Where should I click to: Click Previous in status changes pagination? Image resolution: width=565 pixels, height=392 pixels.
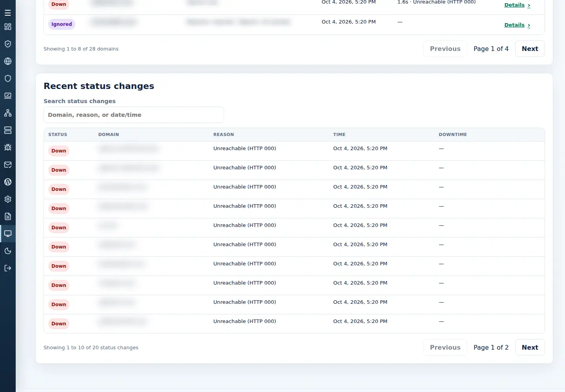coord(445,347)
